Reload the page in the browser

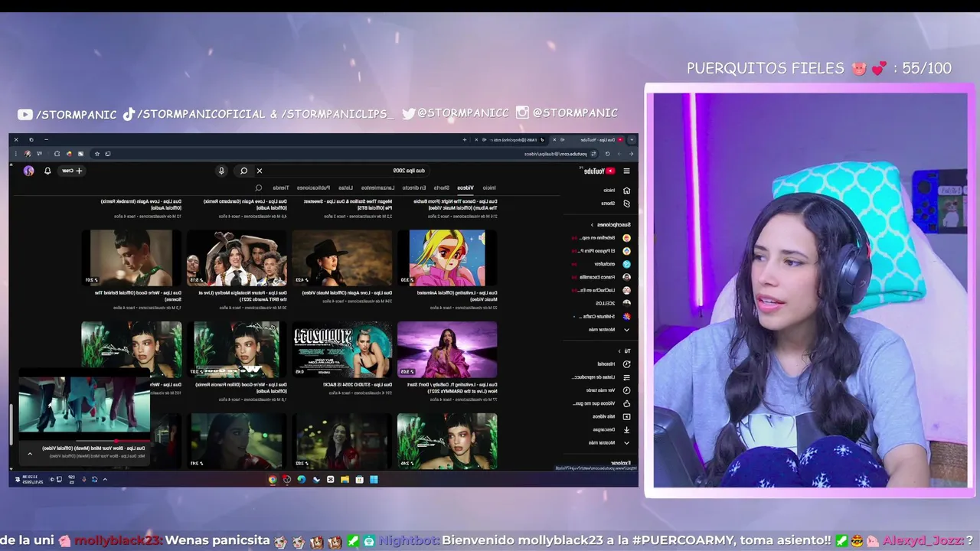coord(607,154)
